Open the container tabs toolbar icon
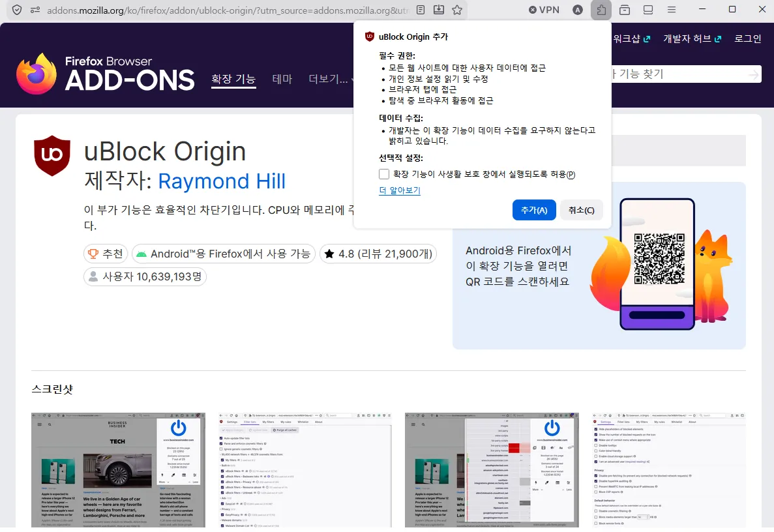This screenshot has height=532, width=774. (x=625, y=10)
